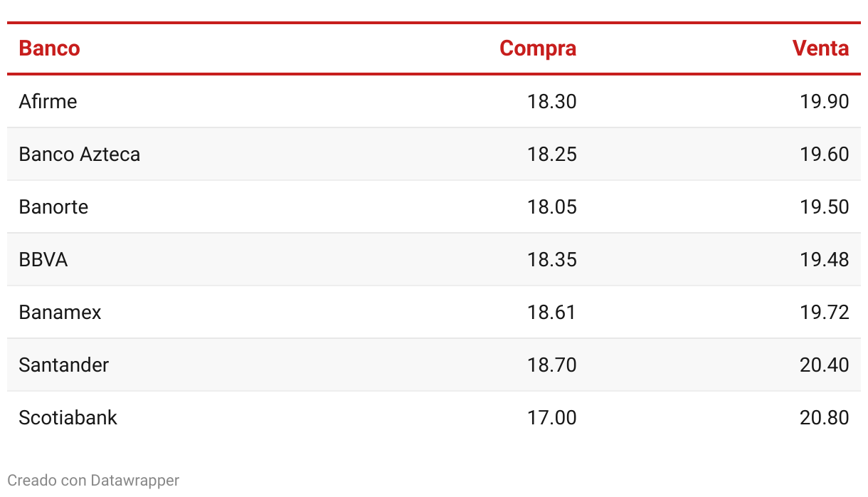Click Banco Azteca's venta value 19.60

pos(825,154)
